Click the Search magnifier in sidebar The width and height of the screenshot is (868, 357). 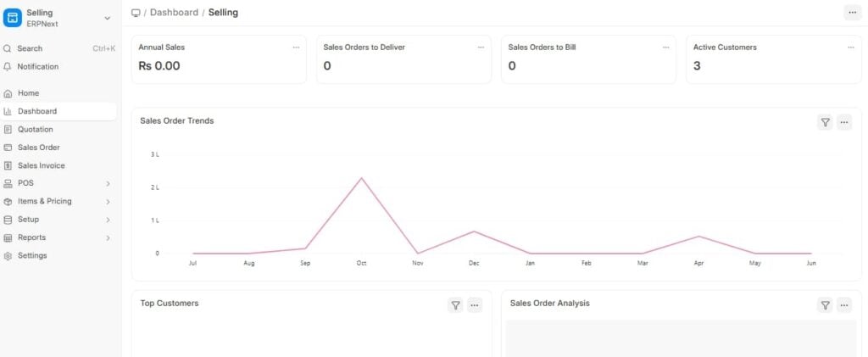click(x=8, y=49)
